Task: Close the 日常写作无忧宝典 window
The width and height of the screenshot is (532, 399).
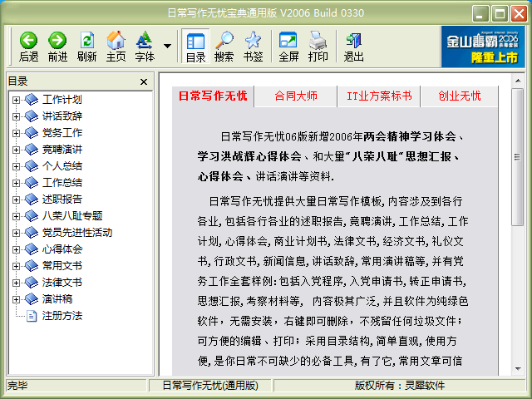Action: [x=519, y=13]
